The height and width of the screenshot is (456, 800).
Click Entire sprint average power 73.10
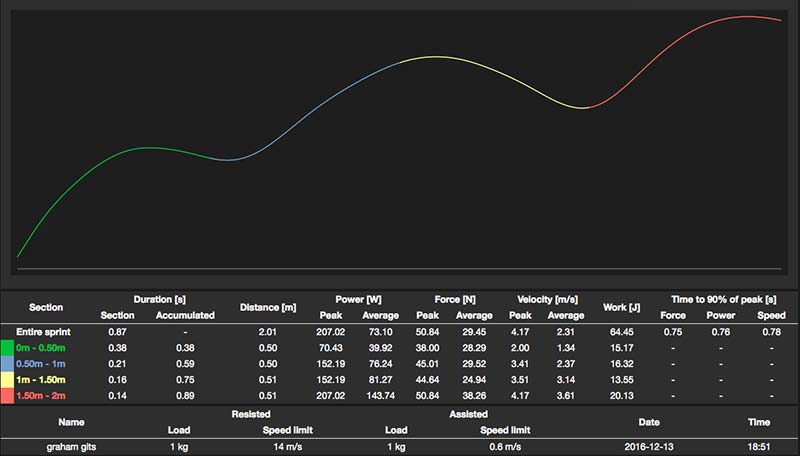point(381,332)
